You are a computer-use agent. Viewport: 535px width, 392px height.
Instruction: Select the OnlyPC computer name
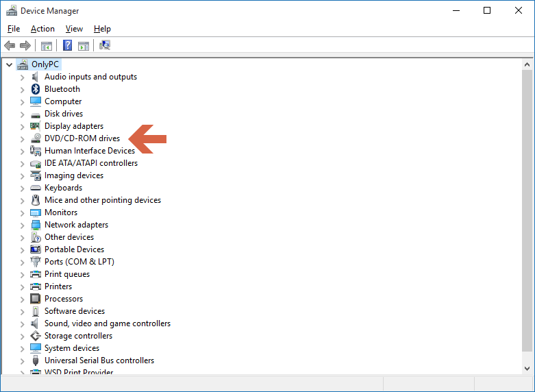(x=45, y=64)
